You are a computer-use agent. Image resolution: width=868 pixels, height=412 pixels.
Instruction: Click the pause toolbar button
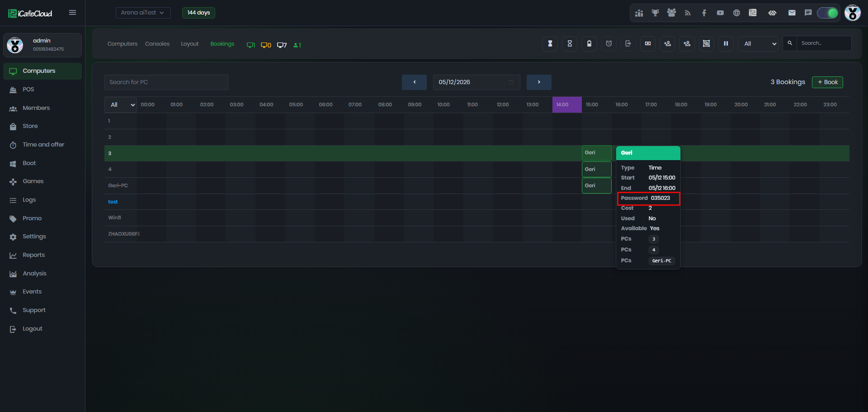(x=726, y=43)
